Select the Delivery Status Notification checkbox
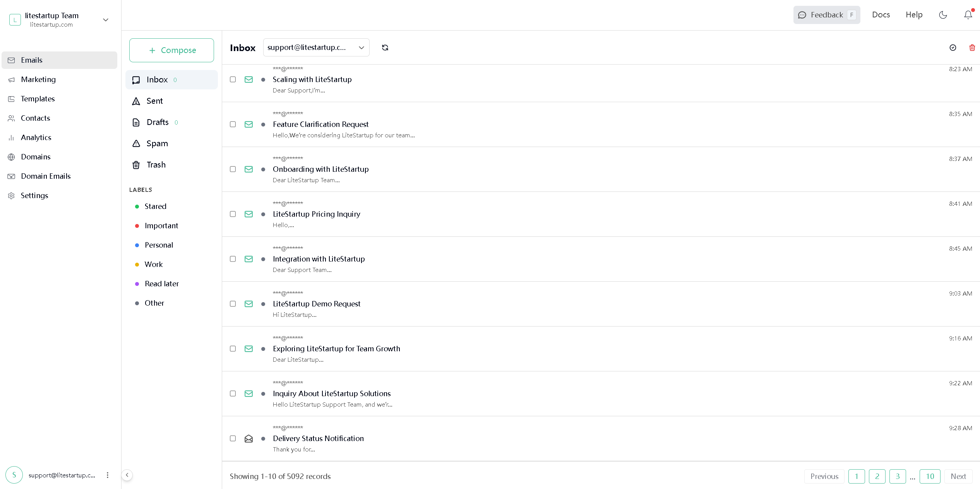Screen dimensions: 980x489 pyautogui.click(x=233, y=438)
